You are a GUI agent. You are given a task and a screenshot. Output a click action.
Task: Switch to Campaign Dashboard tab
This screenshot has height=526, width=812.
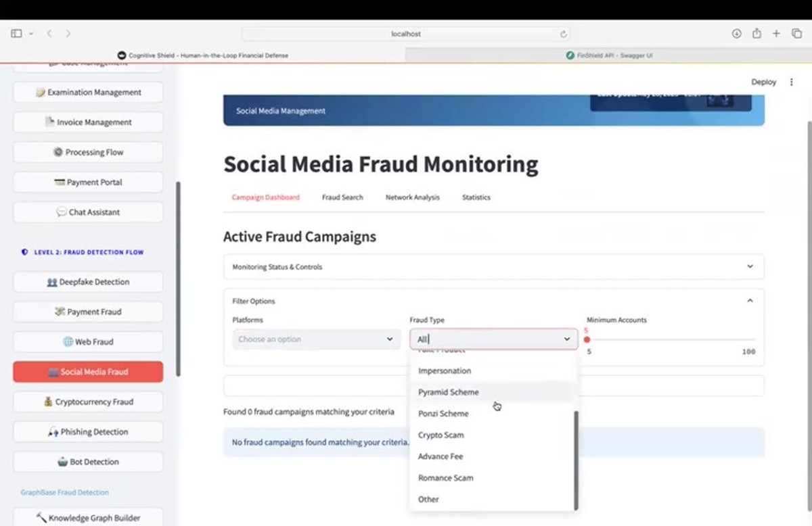265,197
